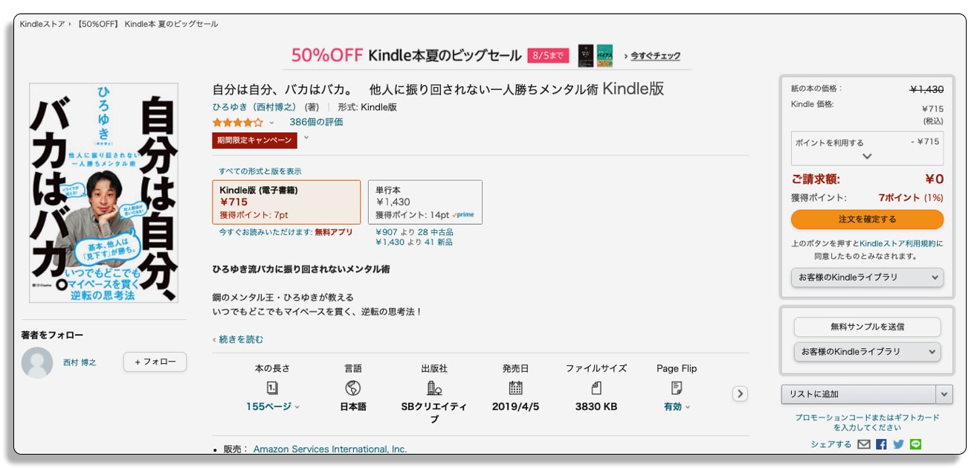980x468 pixels.
Task: View the 41 新品 new offers
Action: (x=439, y=242)
